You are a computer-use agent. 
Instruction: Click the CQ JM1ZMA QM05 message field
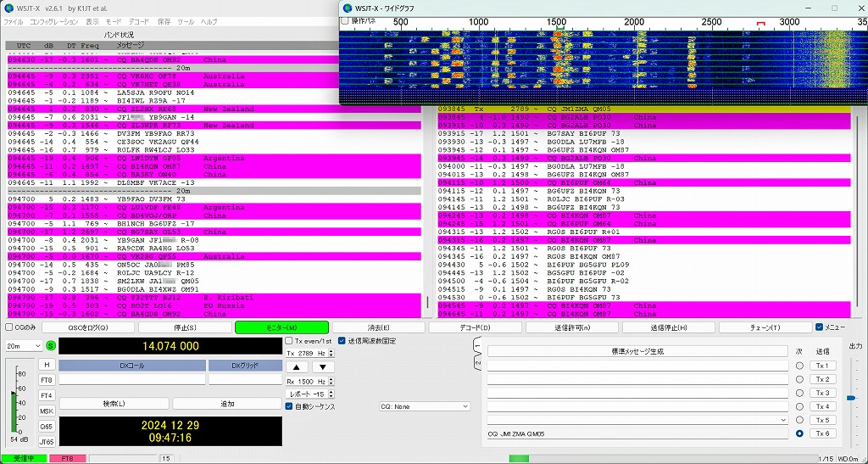click(637, 433)
